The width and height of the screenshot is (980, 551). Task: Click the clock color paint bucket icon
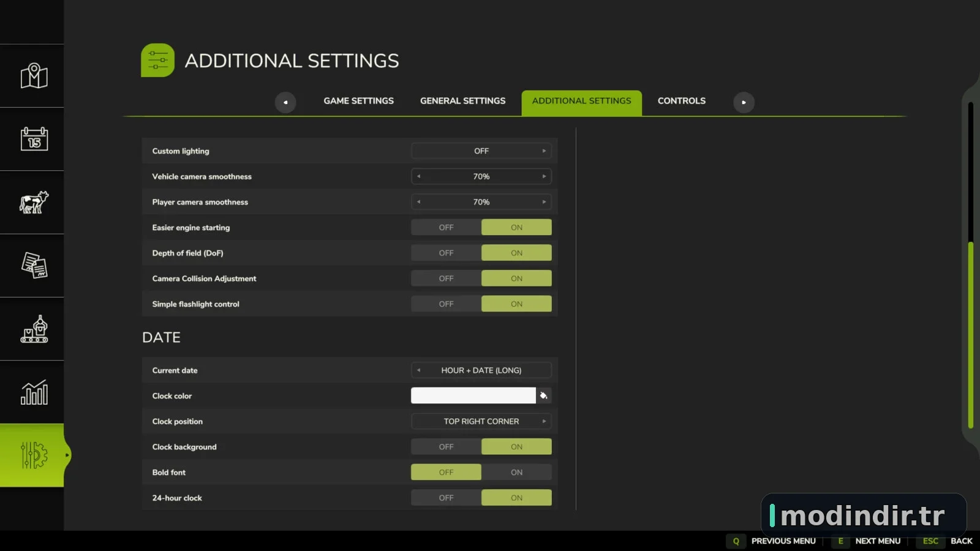tap(544, 395)
